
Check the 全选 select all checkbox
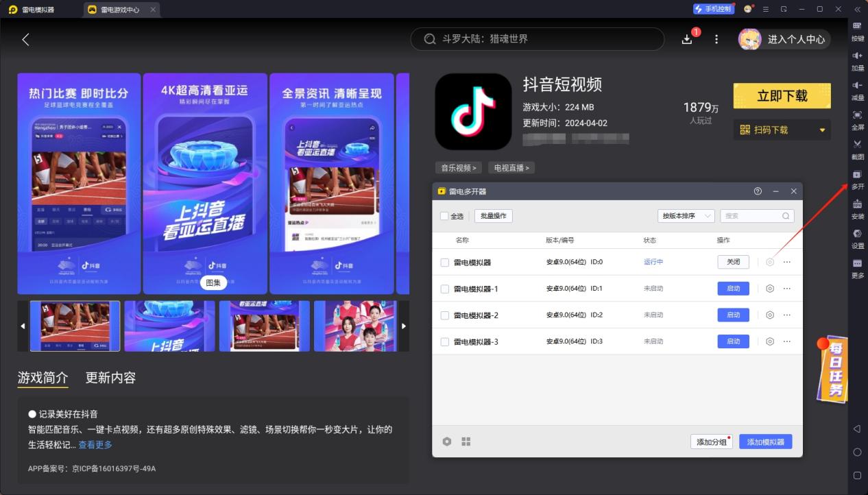point(444,216)
